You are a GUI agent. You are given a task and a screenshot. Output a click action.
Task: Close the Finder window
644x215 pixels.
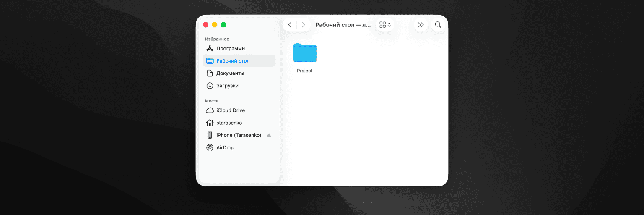(205, 25)
